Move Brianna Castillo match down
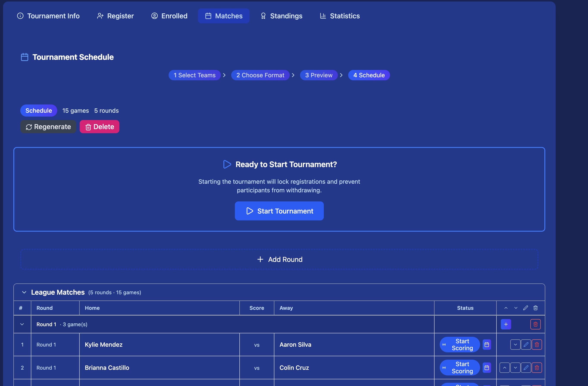The height and width of the screenshot is (386, 588). [x=515, y=368]
